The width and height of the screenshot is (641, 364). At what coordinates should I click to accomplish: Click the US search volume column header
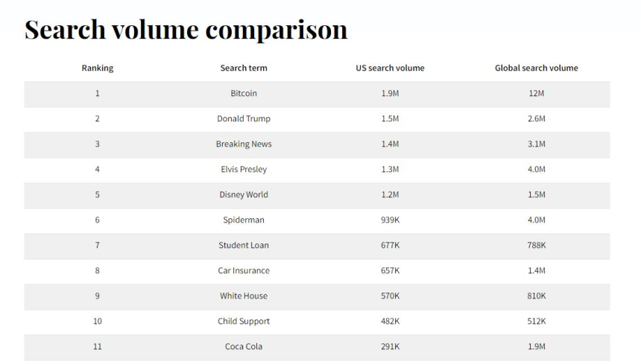point(390,68)
